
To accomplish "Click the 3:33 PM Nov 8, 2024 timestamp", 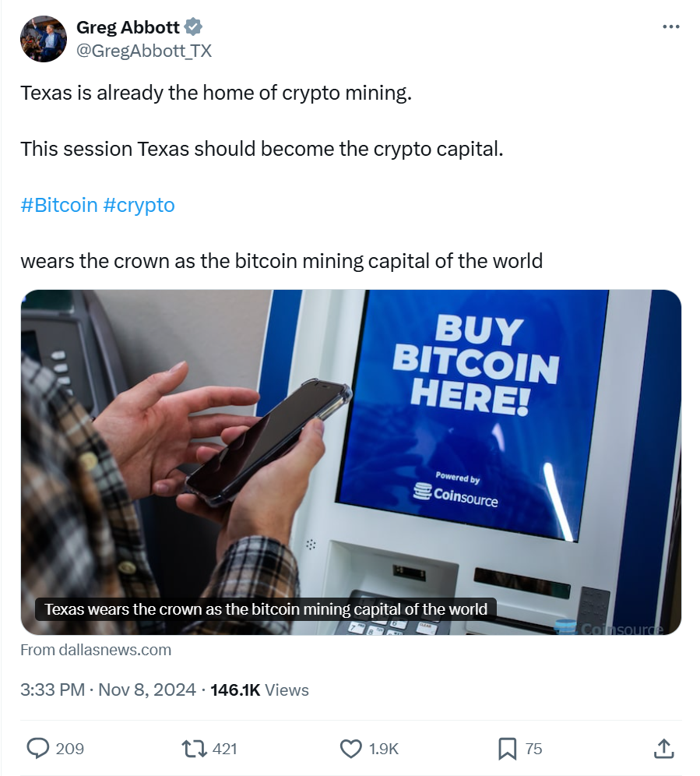I will tap(108, 690).
